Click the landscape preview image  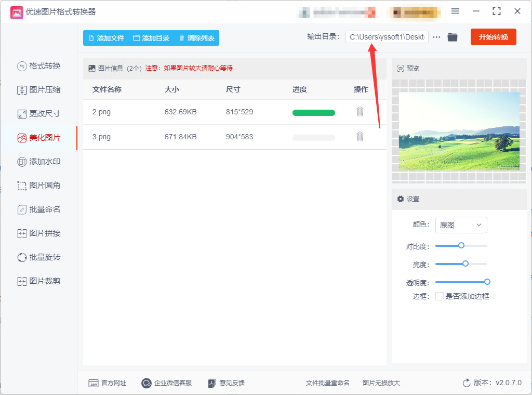(x=459, y=131)
